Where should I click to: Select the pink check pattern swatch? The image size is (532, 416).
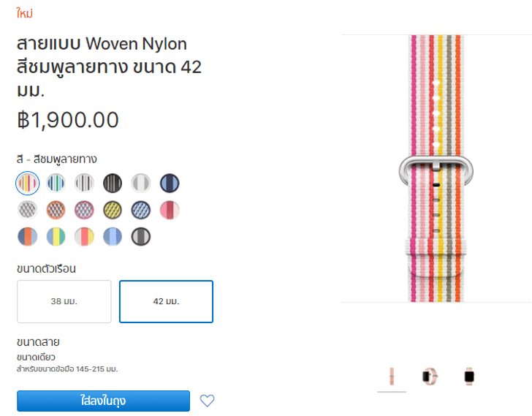tap(84, 210)
